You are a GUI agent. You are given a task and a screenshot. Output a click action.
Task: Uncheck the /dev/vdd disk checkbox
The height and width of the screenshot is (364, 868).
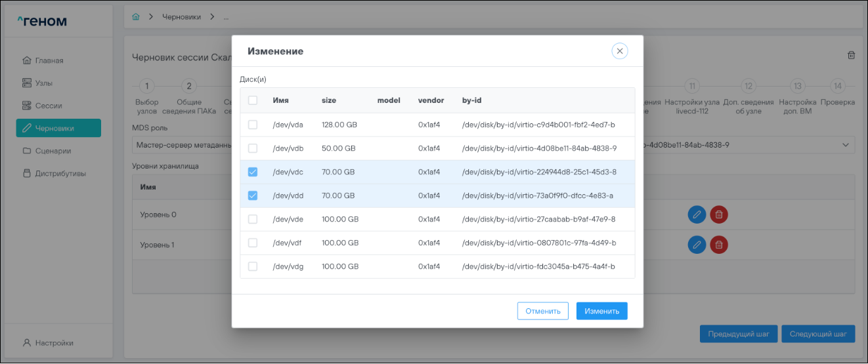pyautogui.click(x=253, y=195)
